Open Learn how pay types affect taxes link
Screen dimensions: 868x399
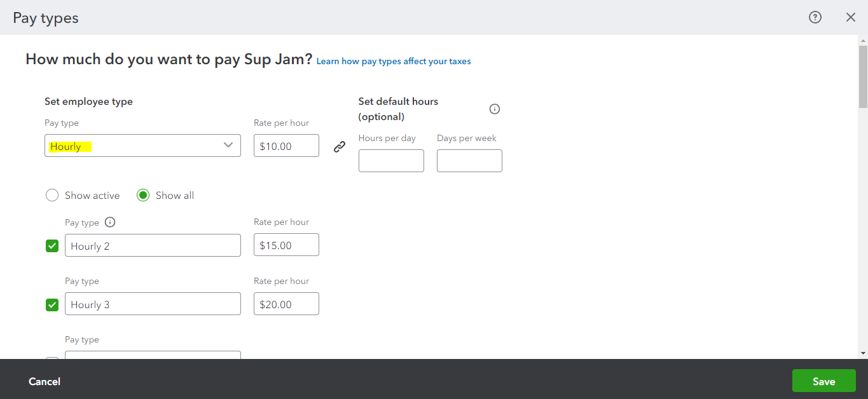click(394, 62)
